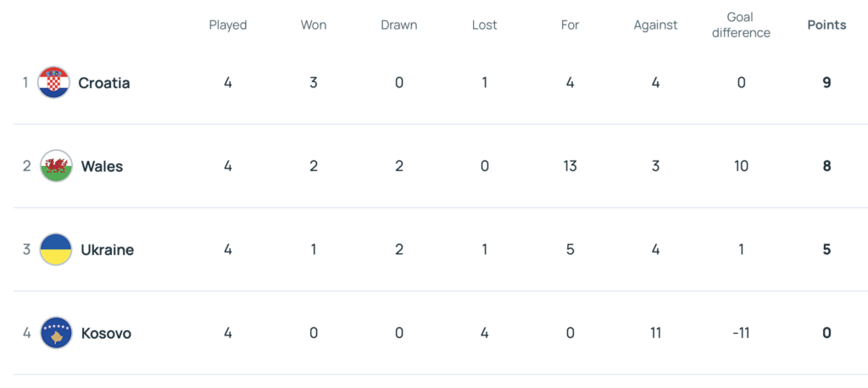
Task: Click the Wales flag icon
Action: click(x=56, y=166)
